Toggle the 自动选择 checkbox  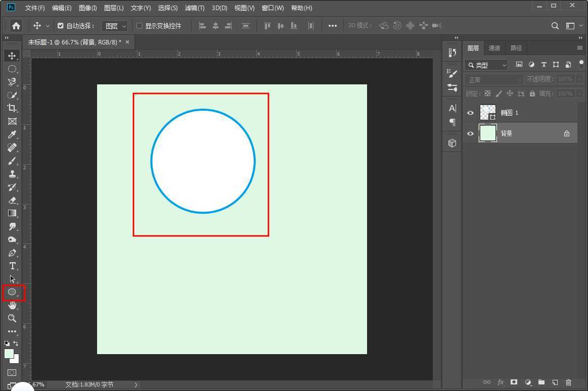tap(61, 26)
